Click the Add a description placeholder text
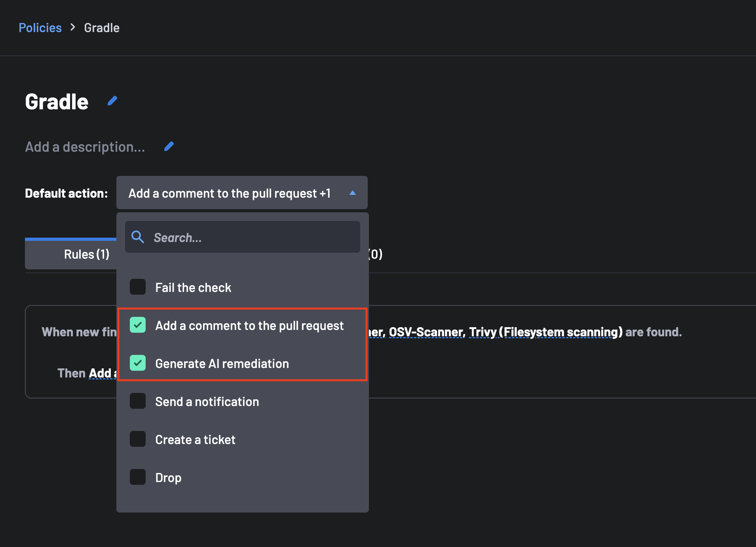 tap(85, 147)
